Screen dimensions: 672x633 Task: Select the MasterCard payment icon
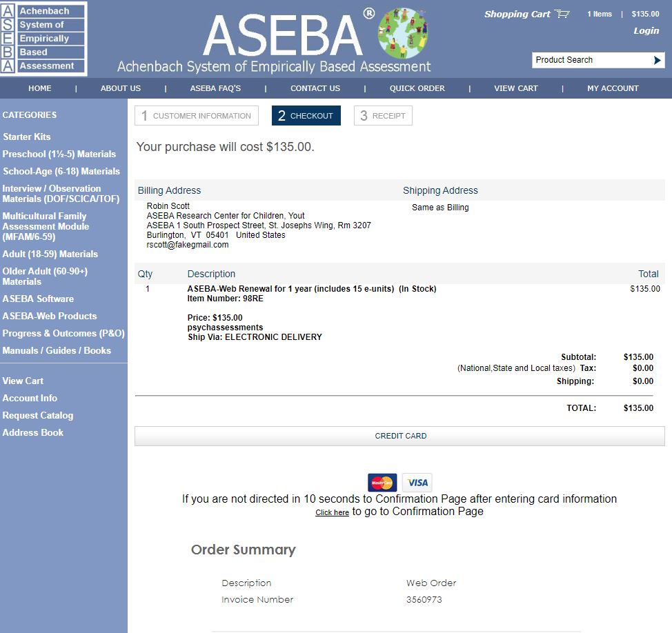point(382,482)
